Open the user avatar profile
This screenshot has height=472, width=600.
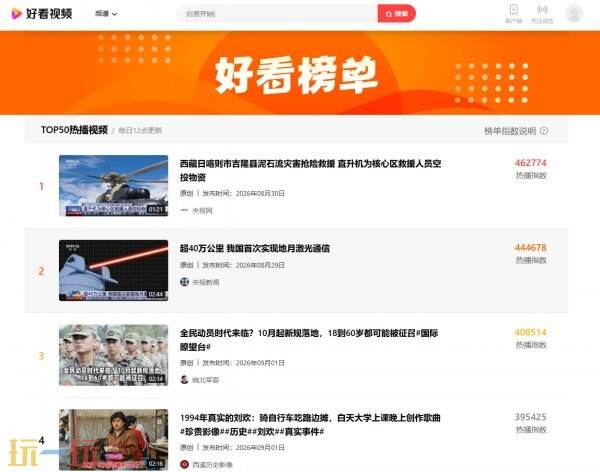pyautogui.click(x=574, y=13)
